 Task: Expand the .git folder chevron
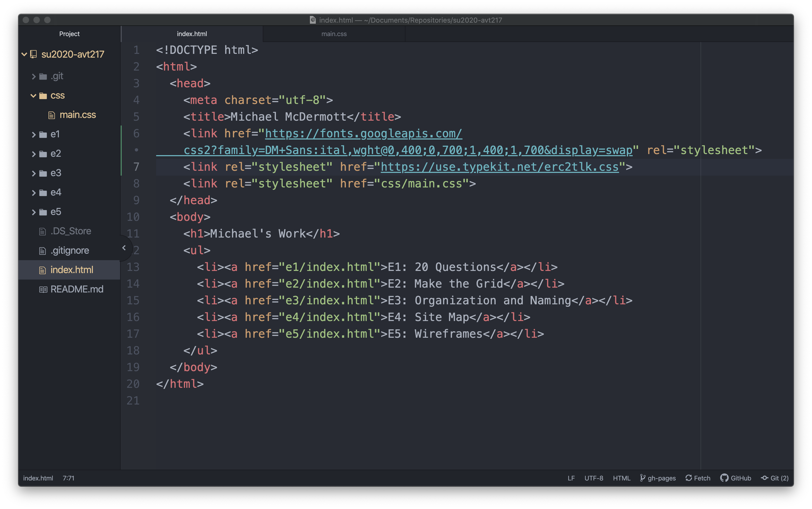pyautogui.click(x=34, y=76)
